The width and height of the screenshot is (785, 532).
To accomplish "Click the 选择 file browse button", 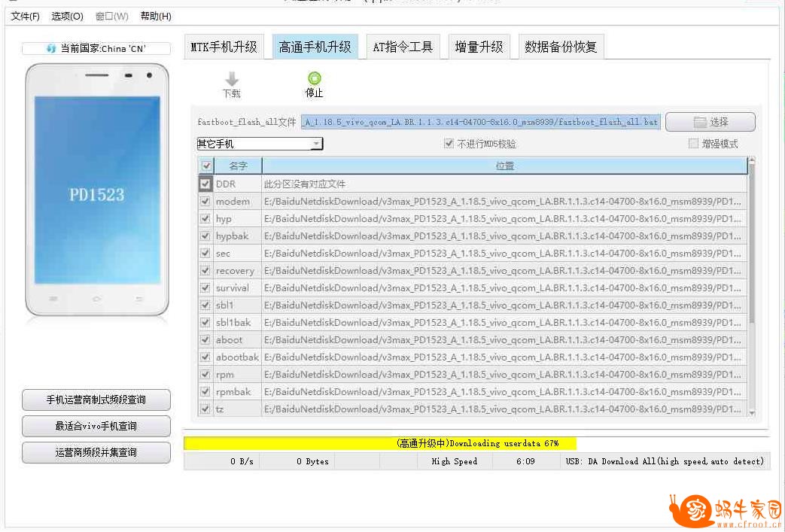I will pyautogui.click(x=710, y=122).
